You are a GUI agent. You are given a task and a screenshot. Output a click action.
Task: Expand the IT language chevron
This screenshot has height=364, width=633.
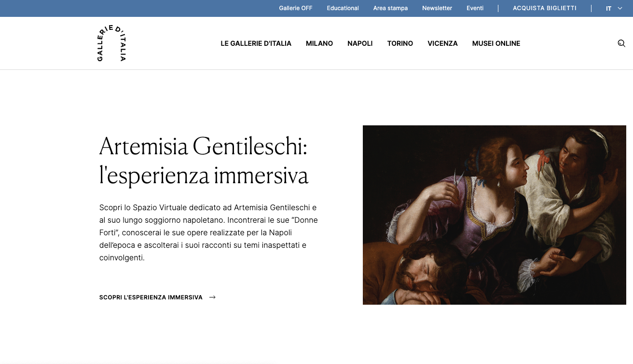click(x=620, y=8)
